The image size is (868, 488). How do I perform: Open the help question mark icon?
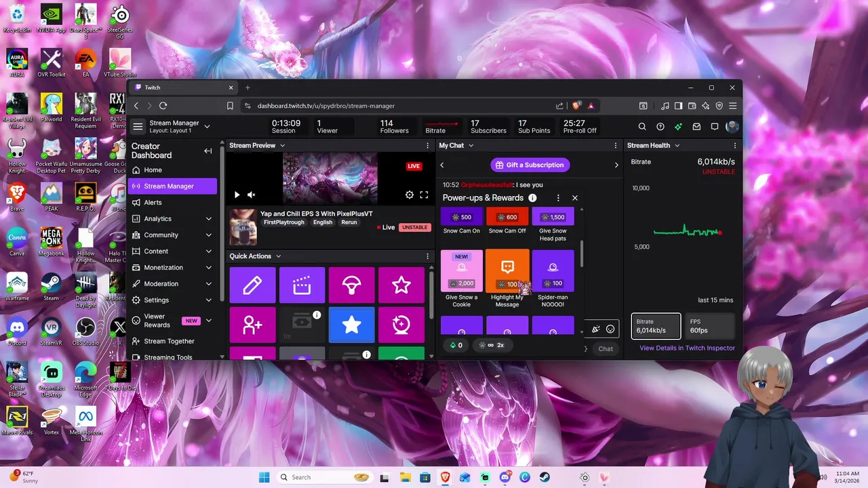(660, 127)
